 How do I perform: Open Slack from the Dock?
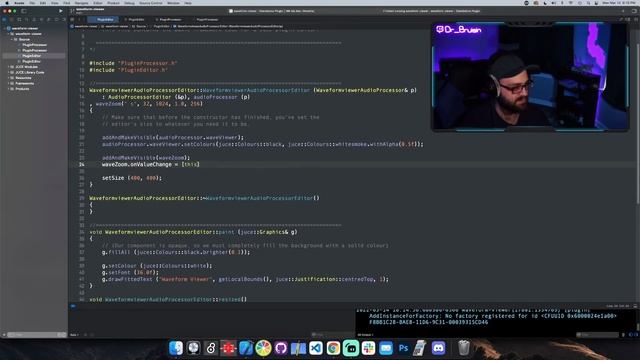tap(368, 348)
